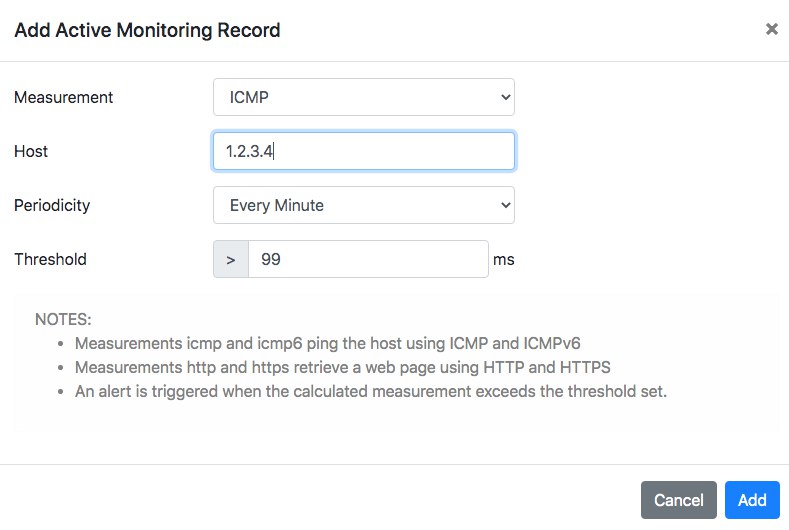Screen dimensions: 789x530
Task: Click the Periodicity field label
Action: coord(52,205)
